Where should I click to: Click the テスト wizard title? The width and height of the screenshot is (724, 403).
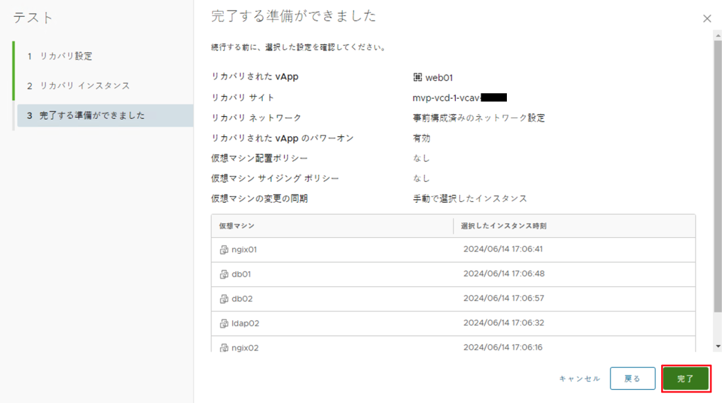(x=33, y=18)
